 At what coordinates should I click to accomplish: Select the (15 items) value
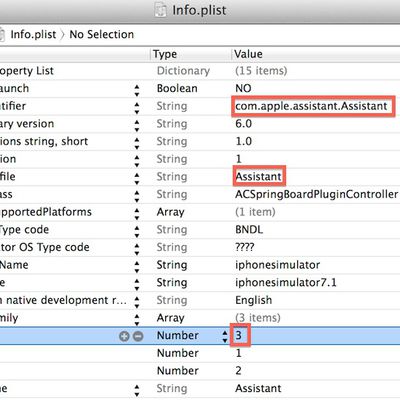261,71
